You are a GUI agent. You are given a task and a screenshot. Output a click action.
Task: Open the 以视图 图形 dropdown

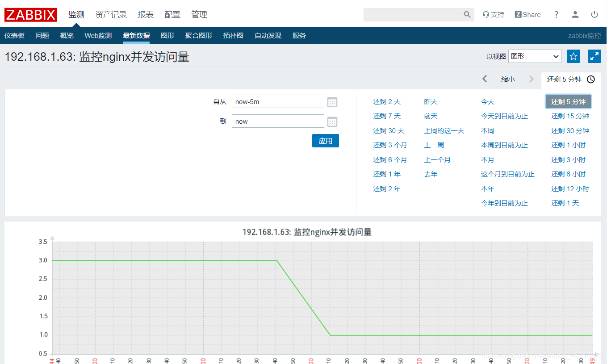[535, 56]
